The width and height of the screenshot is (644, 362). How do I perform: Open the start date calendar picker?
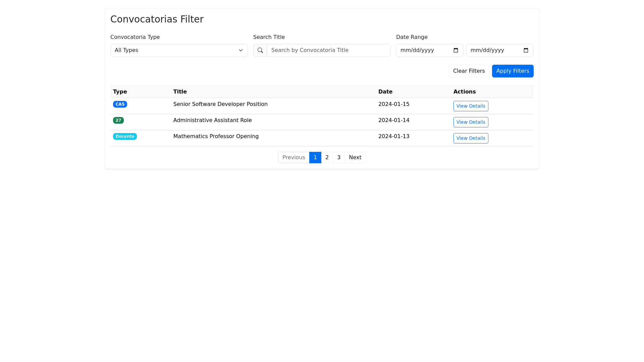click(x=455, y=50)
